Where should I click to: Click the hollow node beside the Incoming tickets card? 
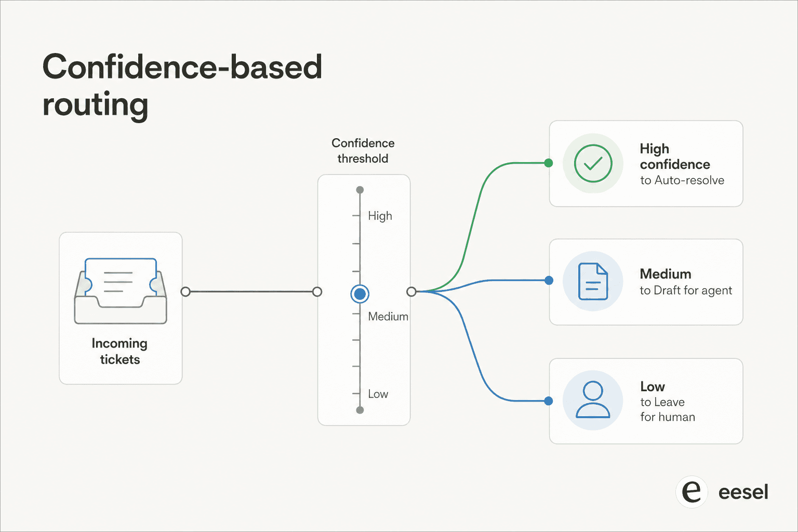coord(185,292)
